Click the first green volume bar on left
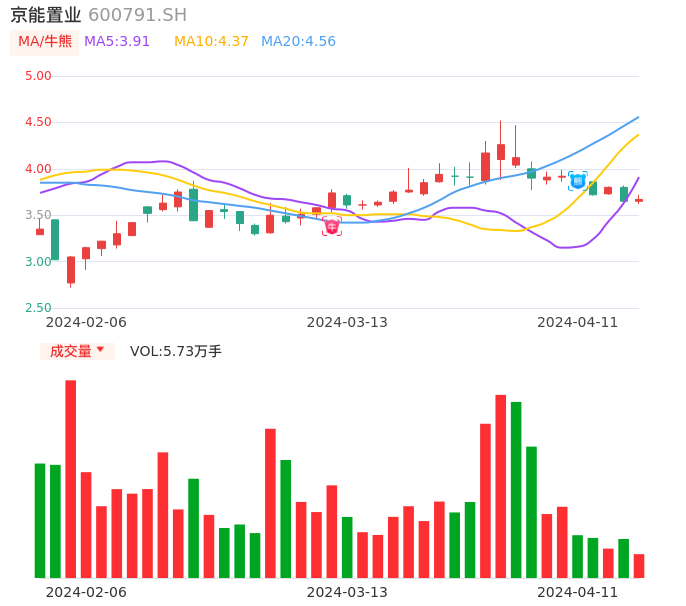Viewport: 686px width, 606px height. click(40, 520)
